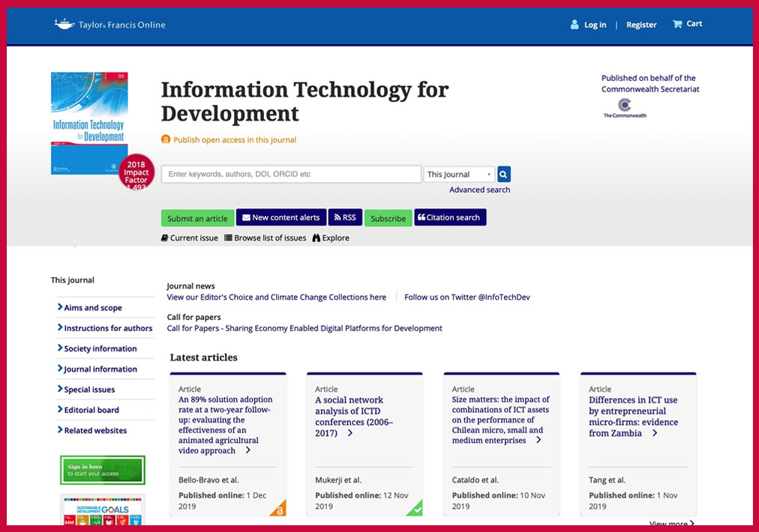Open the This Journal search scope dropdown
The height and width of the screenshot is (532, 759).
point(459,174)
